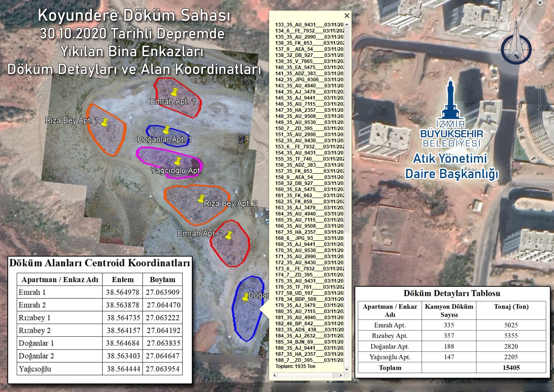The image size is (554, 392).
Task: Click list entry 178_34_BDP_509 in balloon
Action: tap(309, 299)
